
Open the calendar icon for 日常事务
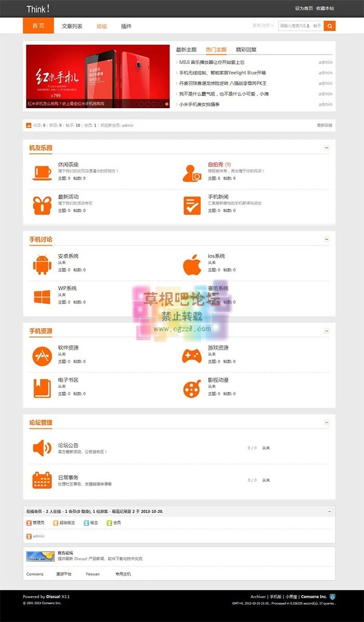pos(42,480)
